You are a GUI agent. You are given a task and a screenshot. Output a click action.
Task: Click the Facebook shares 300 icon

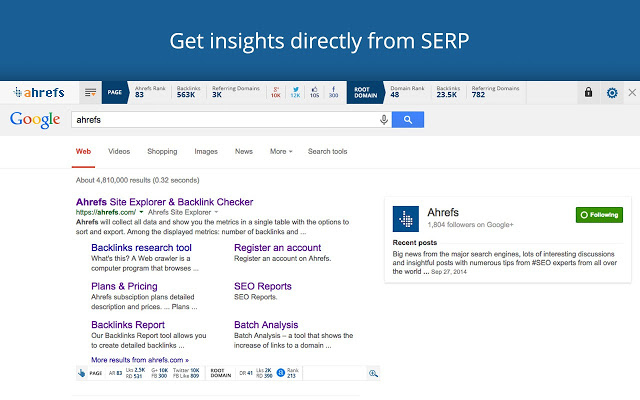point(333,92)
